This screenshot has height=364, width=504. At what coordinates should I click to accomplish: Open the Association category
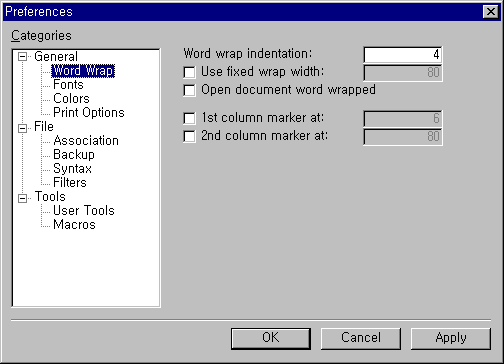coord(86,141)
